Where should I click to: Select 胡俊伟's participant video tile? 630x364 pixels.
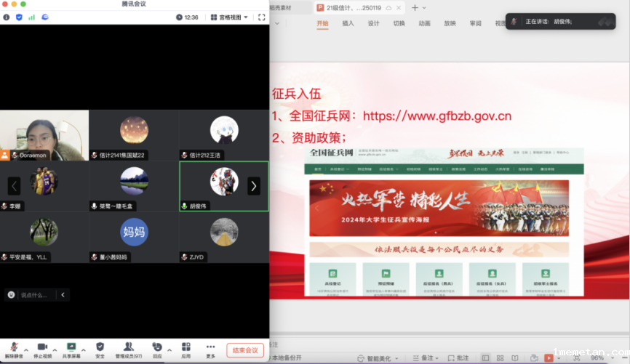(224, 186)
